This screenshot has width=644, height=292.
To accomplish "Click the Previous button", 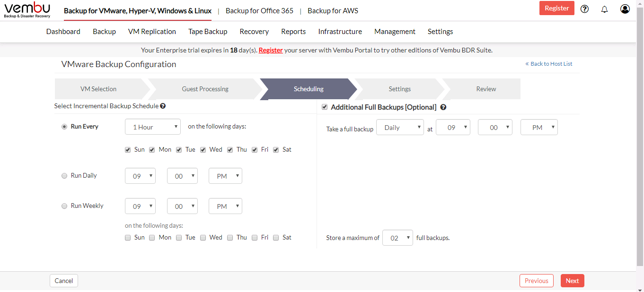I will pyautogui.click(x=537, y=281).
